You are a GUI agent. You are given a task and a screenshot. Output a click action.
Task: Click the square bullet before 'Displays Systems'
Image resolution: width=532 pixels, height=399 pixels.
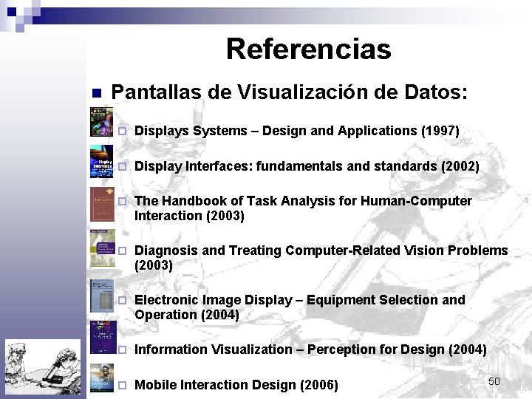[x=123, y=131]
